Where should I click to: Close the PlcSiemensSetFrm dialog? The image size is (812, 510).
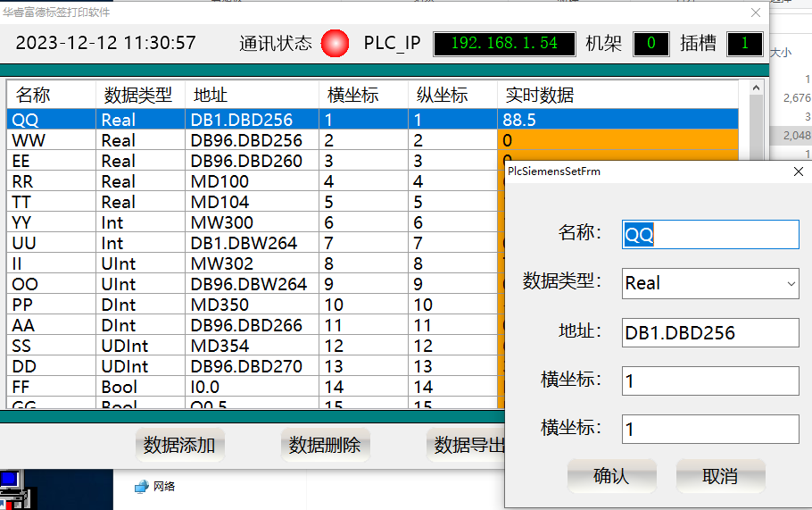798,171
